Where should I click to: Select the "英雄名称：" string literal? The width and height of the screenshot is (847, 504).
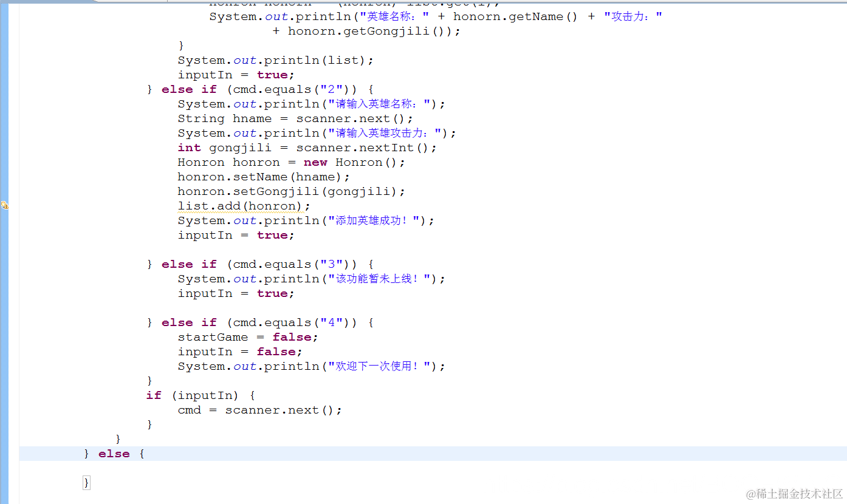pyautogui.click(x=394, y=16)
